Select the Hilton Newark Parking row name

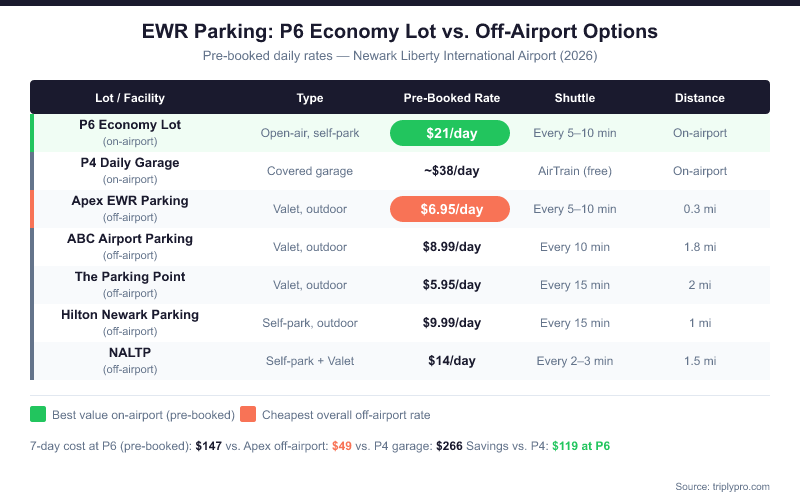[130, 315]
